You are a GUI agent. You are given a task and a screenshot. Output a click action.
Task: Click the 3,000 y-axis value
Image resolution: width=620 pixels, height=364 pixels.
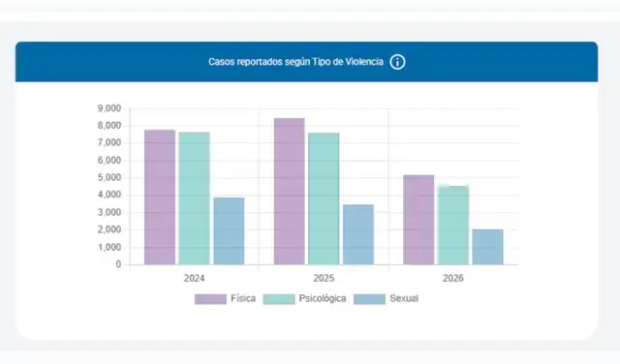click(x=109, y=212)
